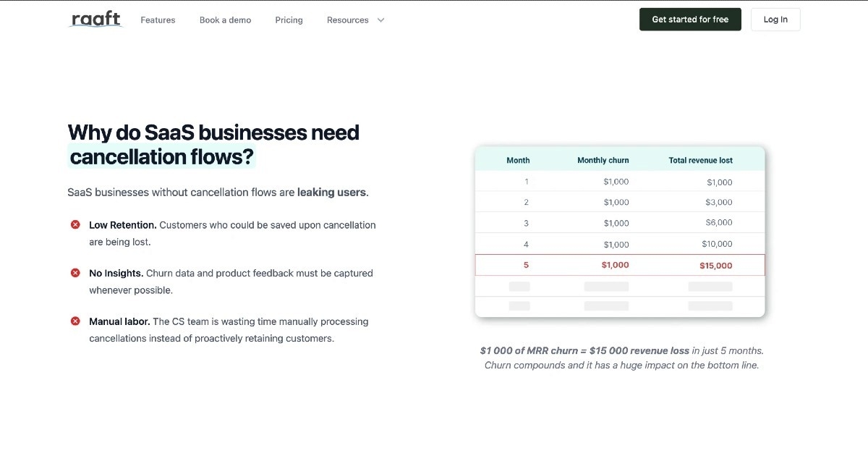Select highlighted month 5 table row

(619, 265)
